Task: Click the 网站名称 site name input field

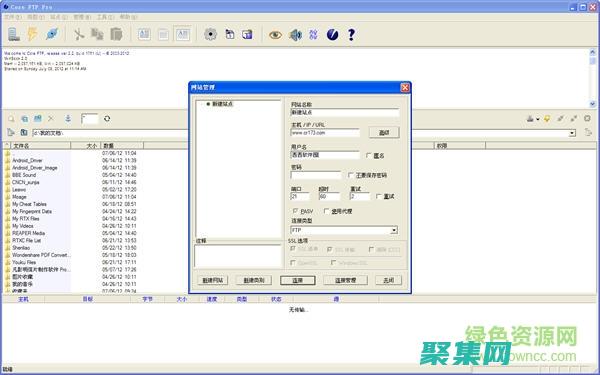Action: (x=345, y=112)
